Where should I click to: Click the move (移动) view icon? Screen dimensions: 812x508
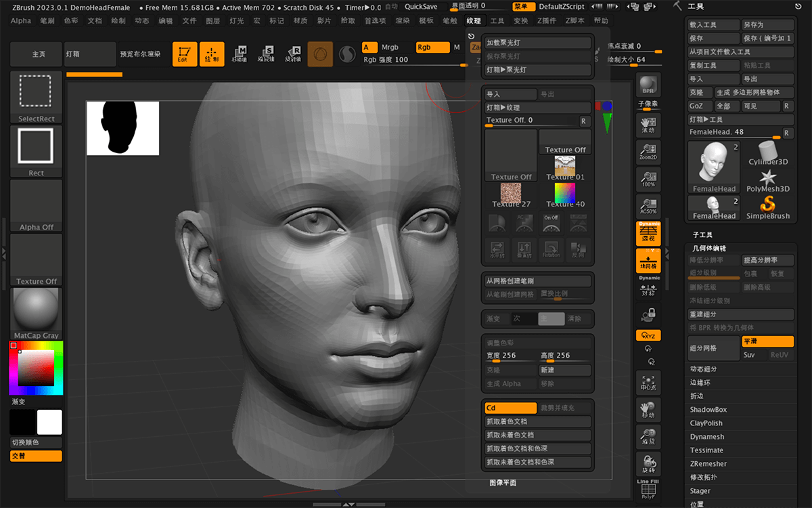coord(648,408)
